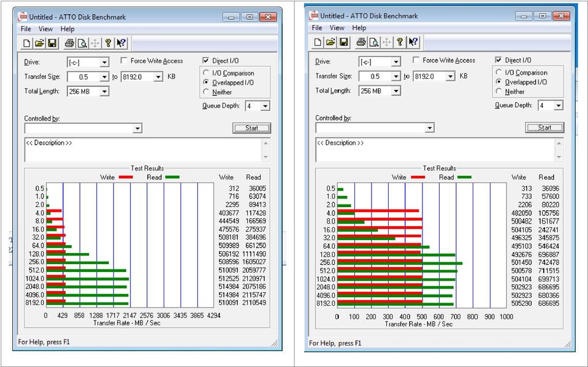Click the Help question mark icon in left window
This screenshot has height=367, width=588.
coord(108,43)
